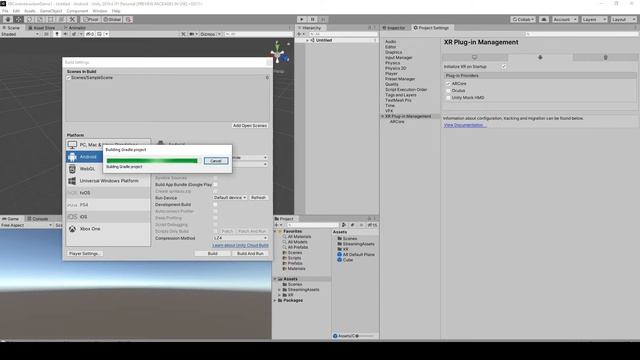Toggle Global/Local handle rotation
Viewport: 640px width, 360px height.
pyautogui.click(x=112, y=19)
